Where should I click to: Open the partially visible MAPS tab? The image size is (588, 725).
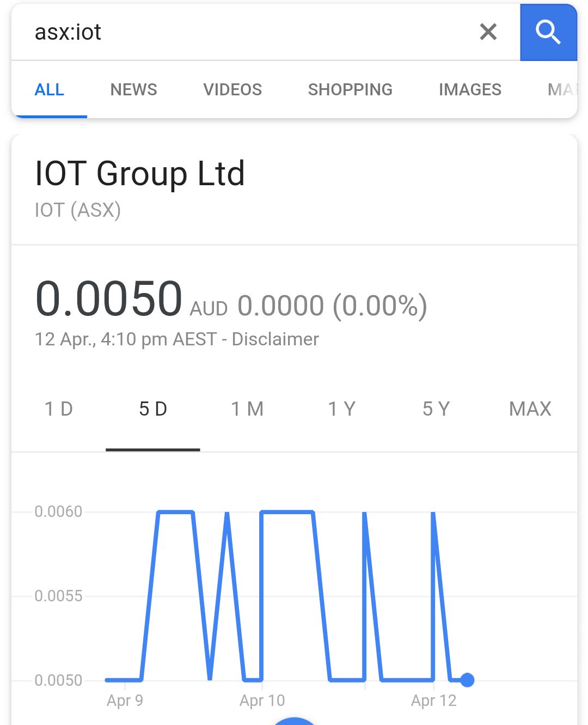(562, 89)
